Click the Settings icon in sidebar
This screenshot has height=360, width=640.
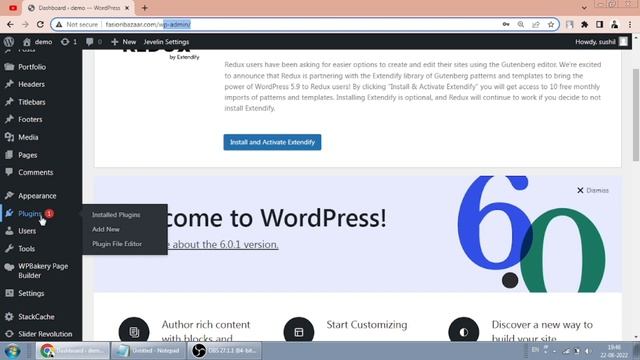click(x=9, y=293)
